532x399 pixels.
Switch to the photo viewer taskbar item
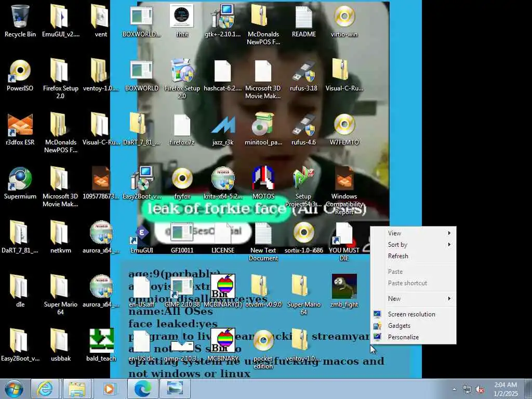click(x=175, y=389)
